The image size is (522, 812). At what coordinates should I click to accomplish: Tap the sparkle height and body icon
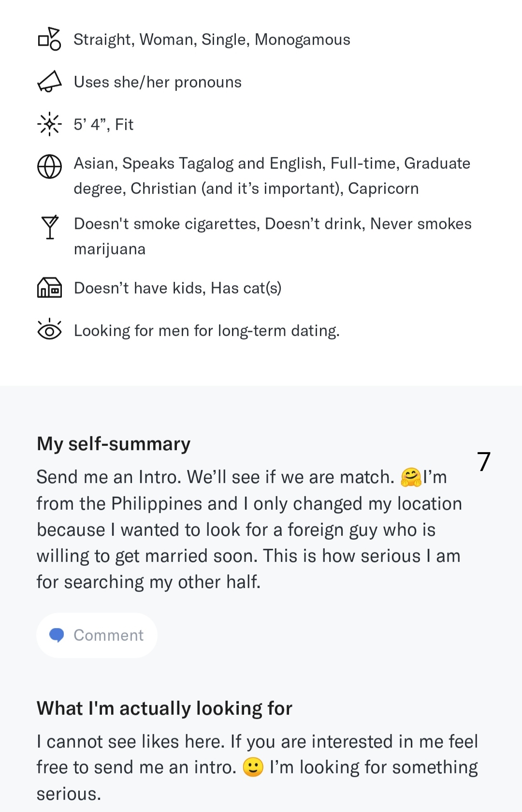(x=49, y=124)
